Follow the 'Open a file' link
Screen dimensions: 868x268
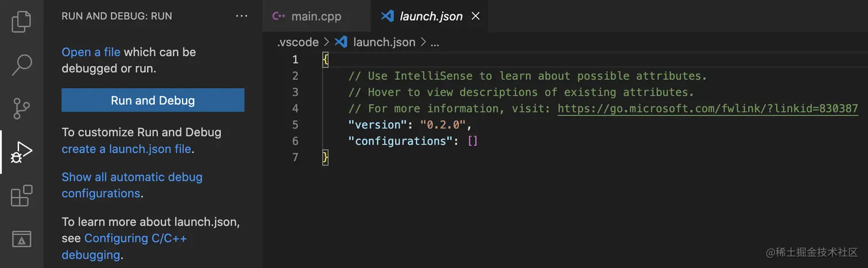(91, 52)
